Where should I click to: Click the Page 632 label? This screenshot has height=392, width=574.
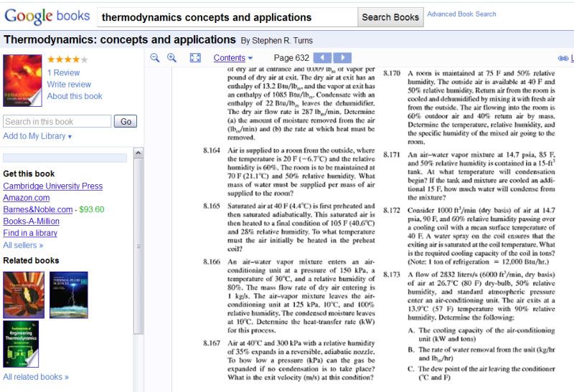click(291, 58)
